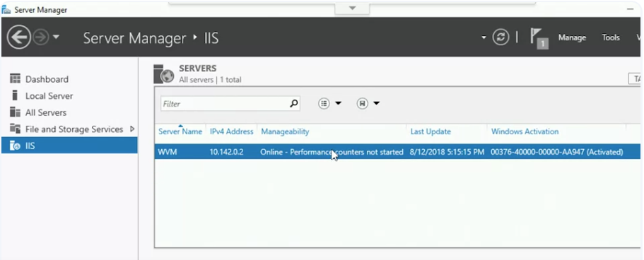Open the Manage menu
Viewport: 644px width, 260px height.
tap(572, 37)
